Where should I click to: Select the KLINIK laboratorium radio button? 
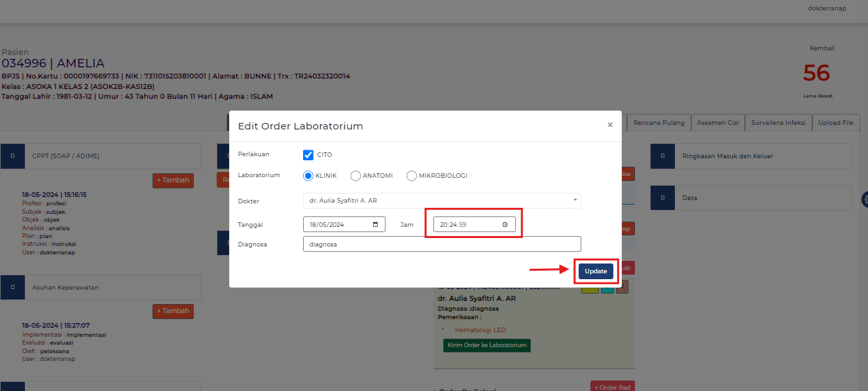(x=308, y=175)
